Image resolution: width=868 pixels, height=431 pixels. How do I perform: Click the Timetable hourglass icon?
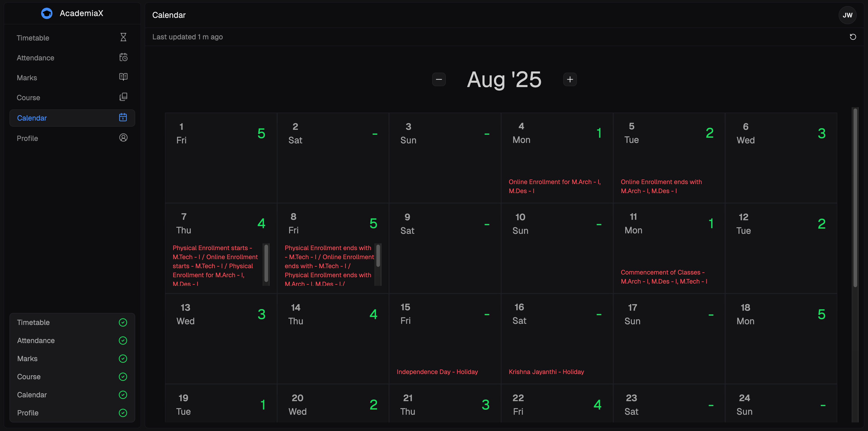pos(123,37)
